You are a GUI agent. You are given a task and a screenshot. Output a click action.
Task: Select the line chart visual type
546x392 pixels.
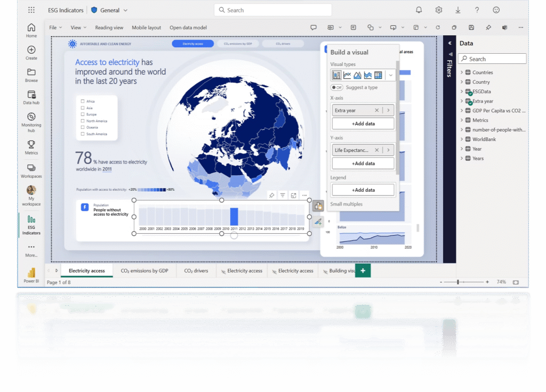tap(347, 75)
